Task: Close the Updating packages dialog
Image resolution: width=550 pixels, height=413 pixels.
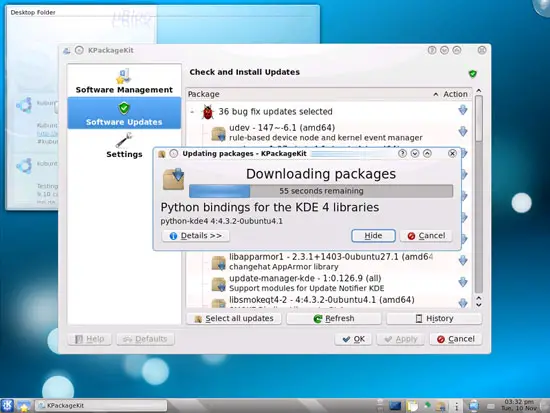Action: click(452, 153)
